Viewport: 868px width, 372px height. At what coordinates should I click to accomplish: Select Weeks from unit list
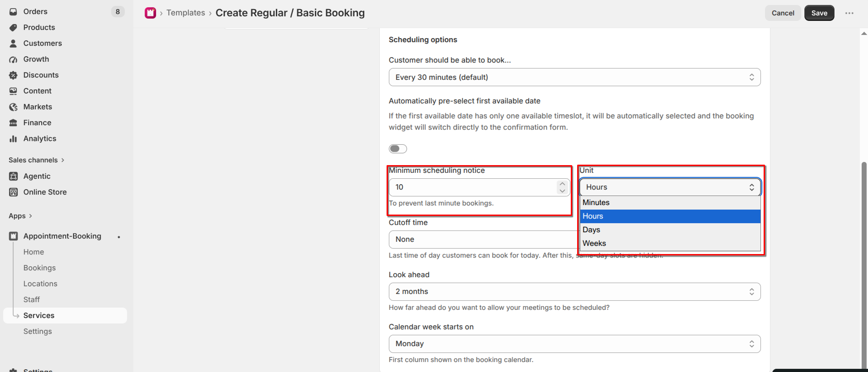click(x=670, y=243)
